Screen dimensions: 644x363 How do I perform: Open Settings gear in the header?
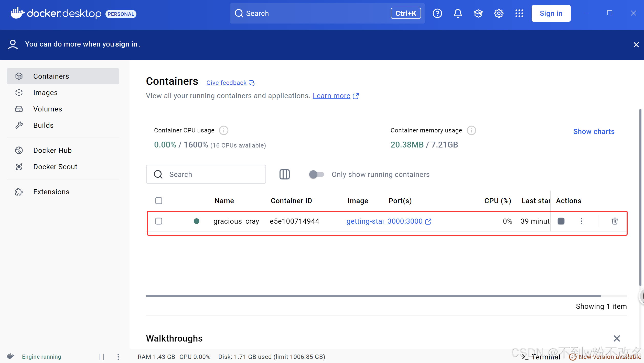tap(499, 13)
